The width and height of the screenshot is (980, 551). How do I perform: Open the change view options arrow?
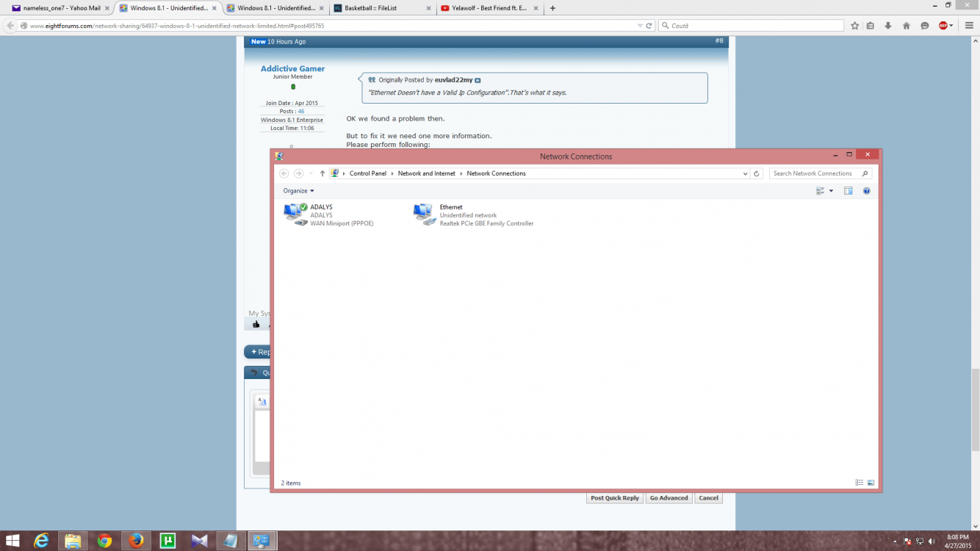[x=831, y=191]
